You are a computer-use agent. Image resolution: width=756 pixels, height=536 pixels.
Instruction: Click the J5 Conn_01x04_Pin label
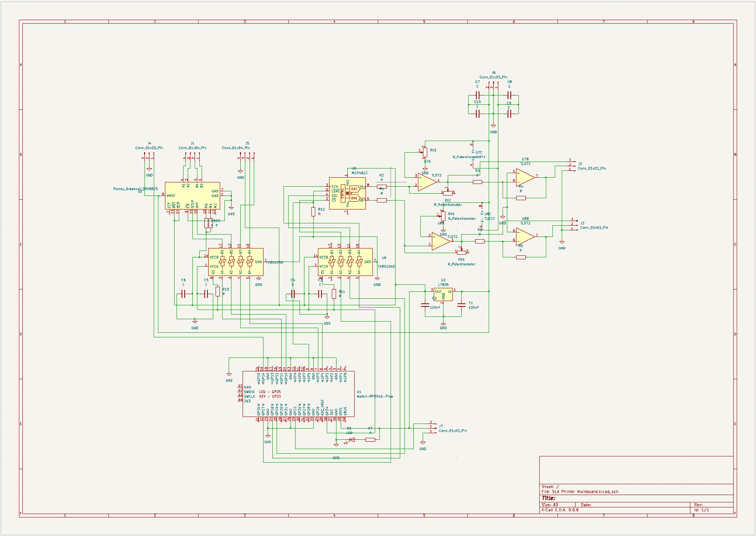click(236, 148)
